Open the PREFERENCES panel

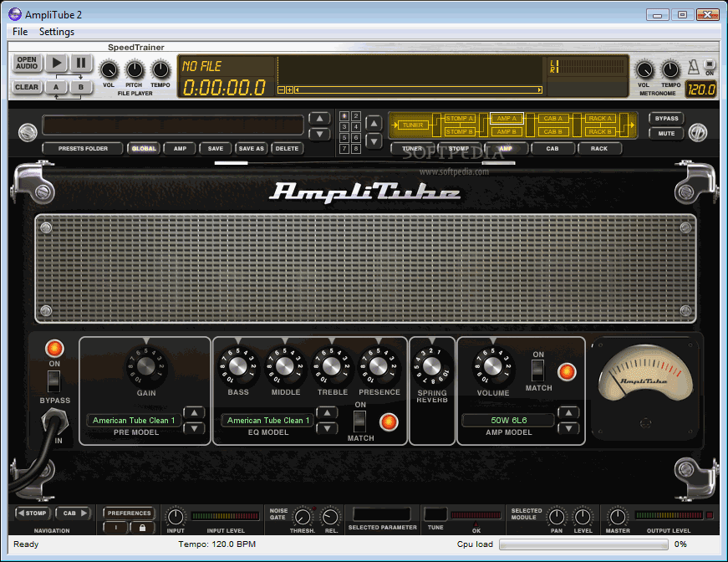click(x=129, y=513)
